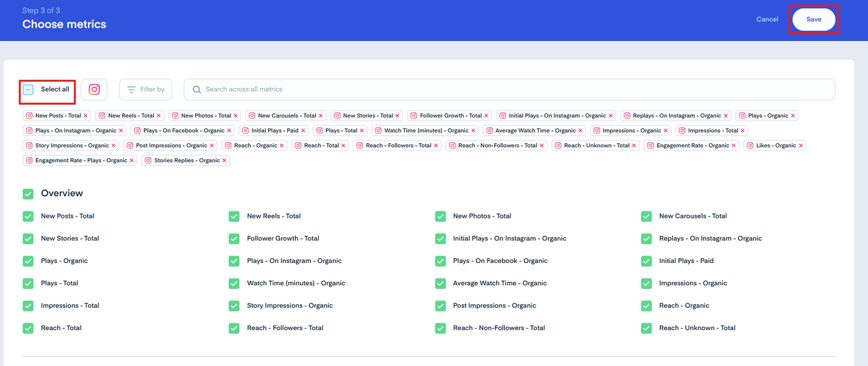The width and height of the screenshot is (868, 366).
Task: Remove the Reach - Organic tag
Action: 282,146
